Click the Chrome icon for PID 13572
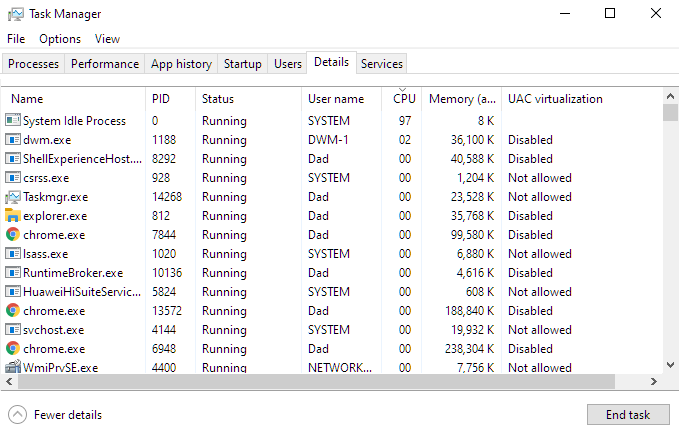Image resolution: width=679 pixels, height=439 pixels. 13,311
